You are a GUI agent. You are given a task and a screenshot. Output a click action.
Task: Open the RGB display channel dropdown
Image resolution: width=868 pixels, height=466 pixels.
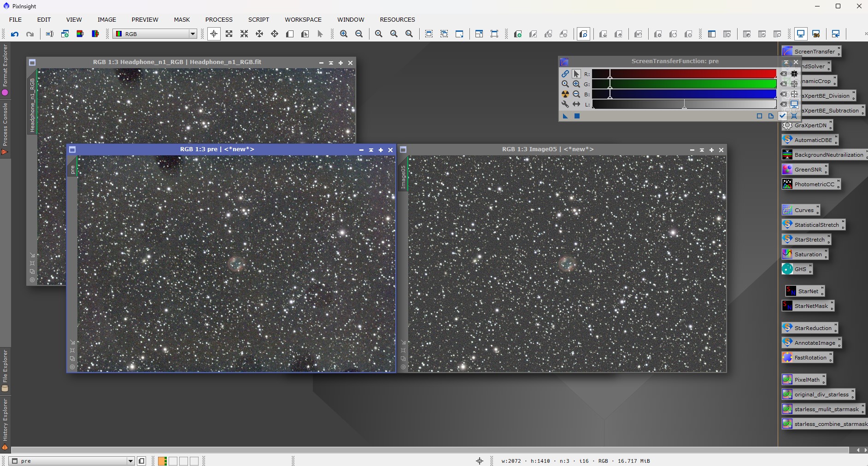click(193, 34)
